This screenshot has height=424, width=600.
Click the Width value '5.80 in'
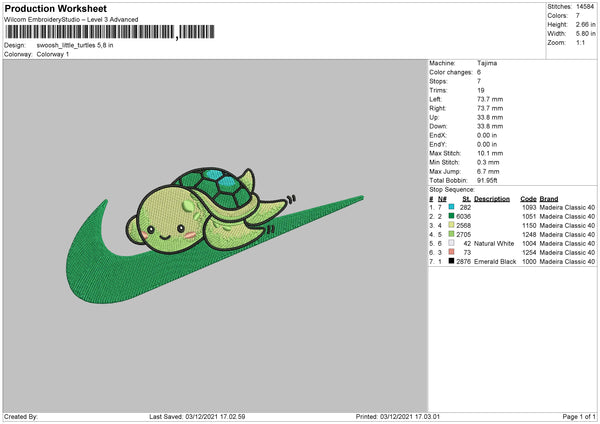coord(585,34)
